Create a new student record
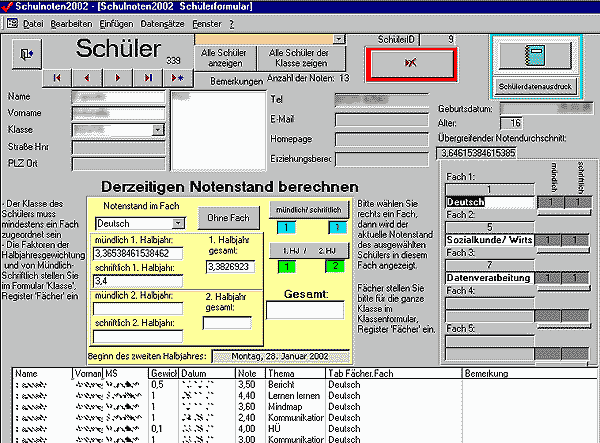The width and height of the screenshot is (600, 443). 178,77
